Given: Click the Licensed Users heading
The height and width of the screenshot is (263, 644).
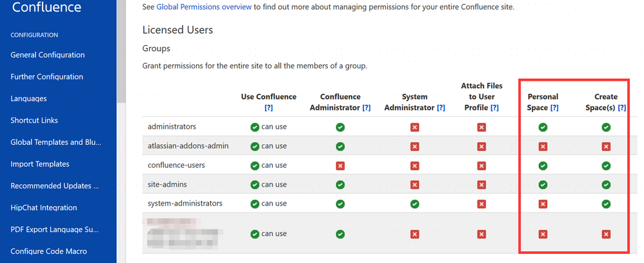Looking at the screenshot, I should pos(177,30).
